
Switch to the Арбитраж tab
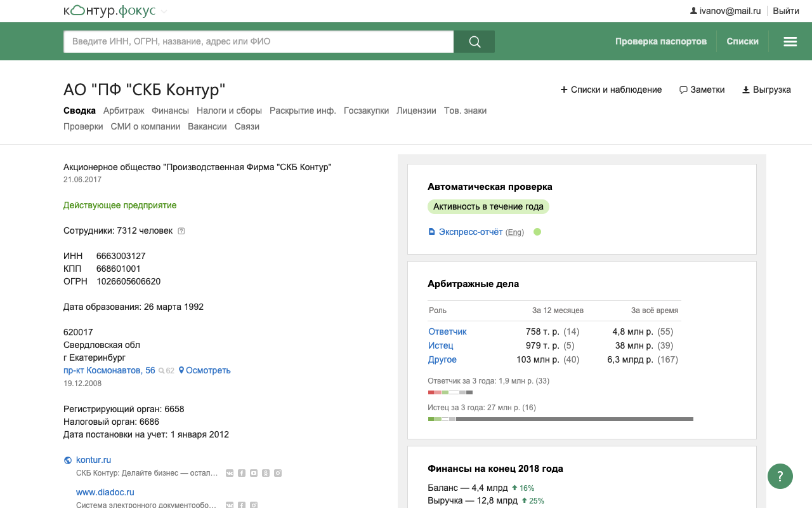click(124, 110)
